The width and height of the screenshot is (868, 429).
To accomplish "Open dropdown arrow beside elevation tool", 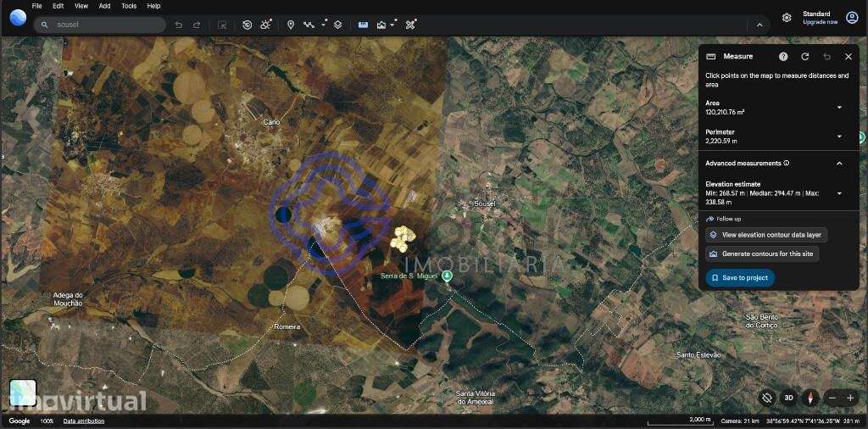I will (x=392, y=25).
